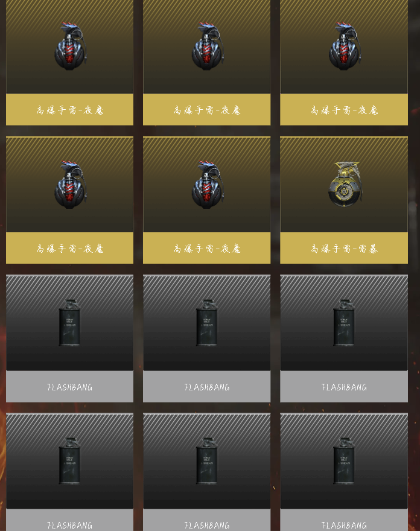Screen dimensions: 420x531
Task: Click second-row middle 高爆手雷-夜魔 label
Action: (207, 249)
